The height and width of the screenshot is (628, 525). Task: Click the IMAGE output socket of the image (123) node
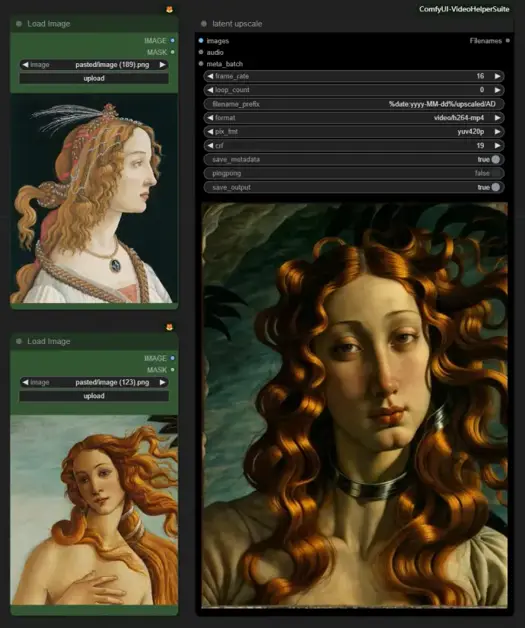pos(173,358)
